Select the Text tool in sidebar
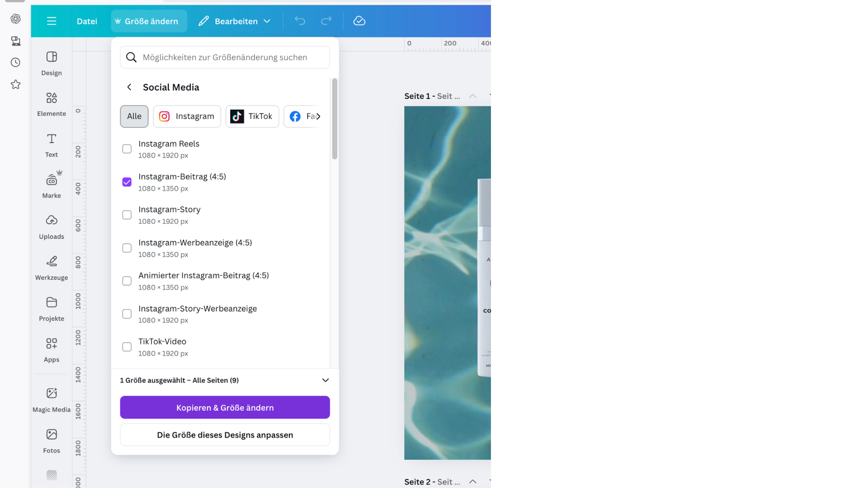 [52, 145]
